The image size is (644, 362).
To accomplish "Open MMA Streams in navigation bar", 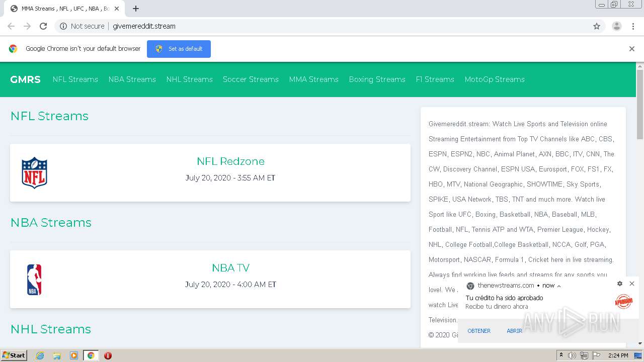I will [x=314, y=79].
